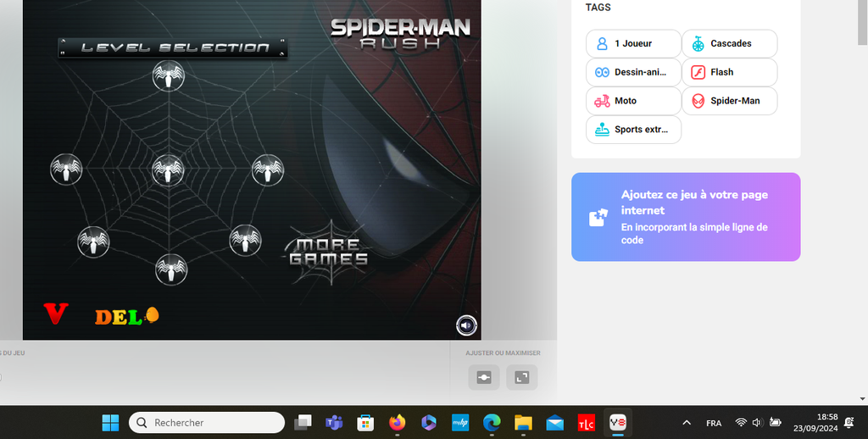Open the Flash tag
Viewport: 868px width, 439px height.
tap(729, 72)
